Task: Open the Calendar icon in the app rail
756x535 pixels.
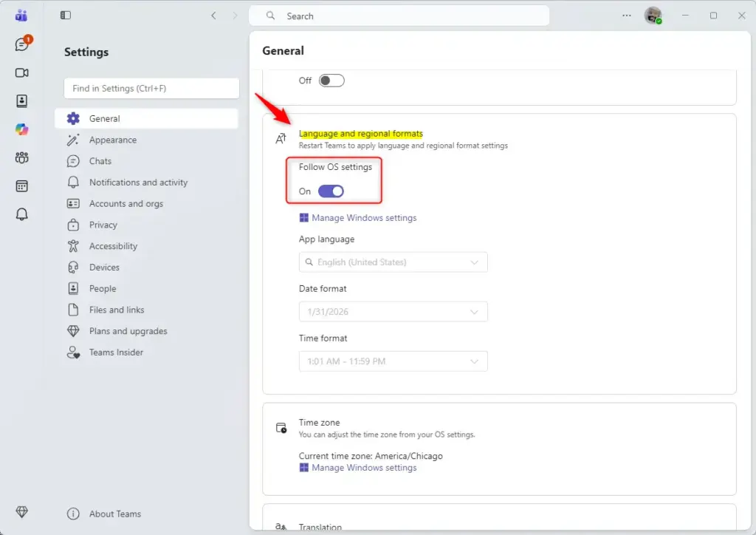Action: pyautogui.click(x=21, y=186)
